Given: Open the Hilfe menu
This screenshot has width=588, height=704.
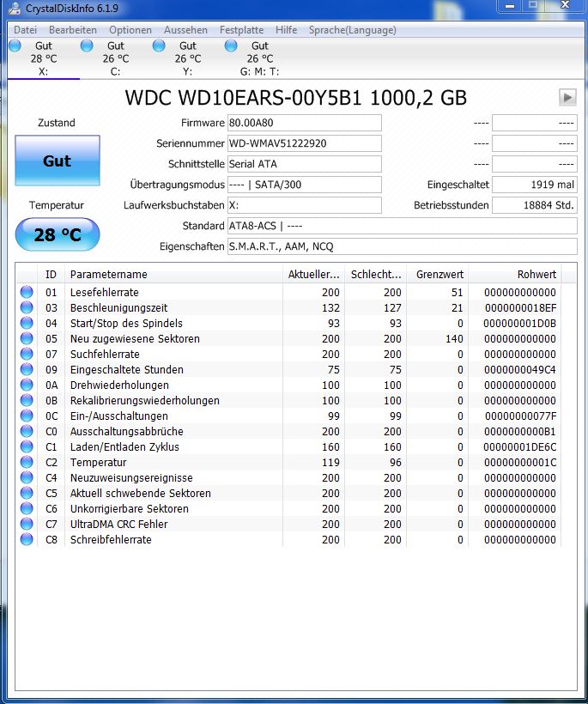Looking at the screenshot, I should 286,30.
